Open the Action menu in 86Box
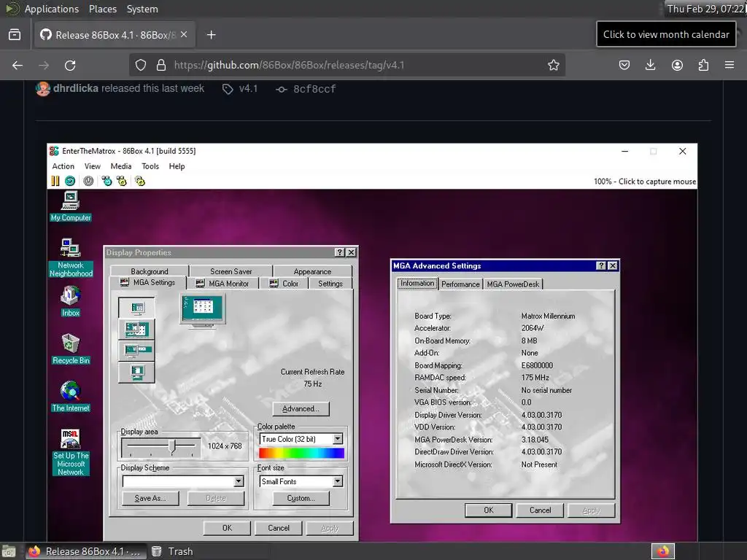This screenshot has width=747, height=560. (63, 166)
